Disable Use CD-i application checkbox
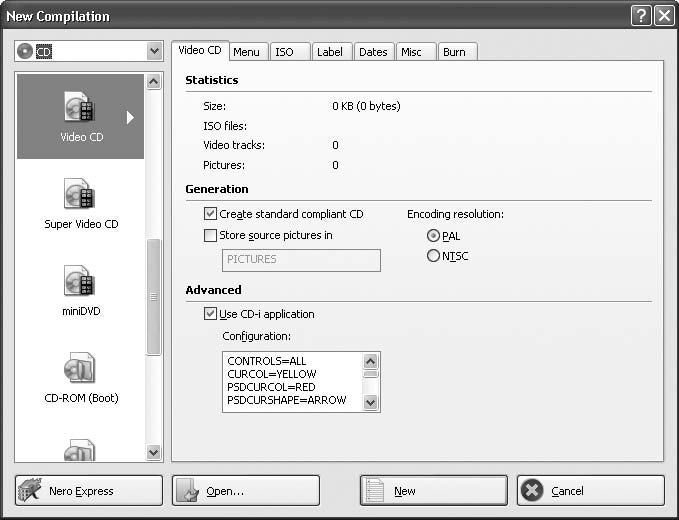This screenshot has width=679, height=520. tap(210, 314)
